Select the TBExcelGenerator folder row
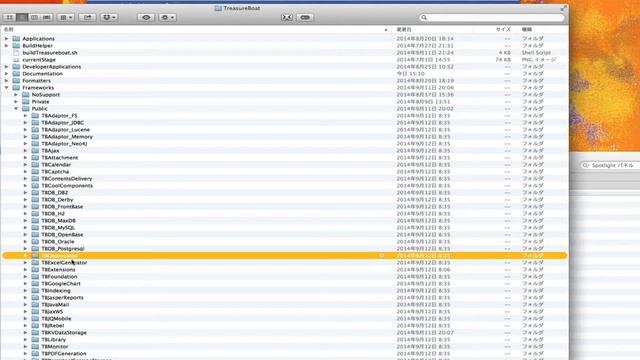Image resolution: width=640 pixels, height=360 pixels. point(284,262)
